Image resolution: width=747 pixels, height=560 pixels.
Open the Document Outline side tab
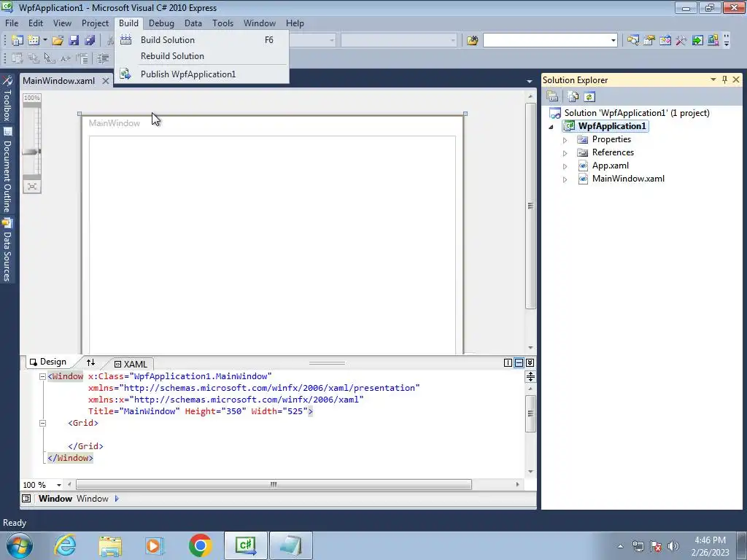click(7, 169)
